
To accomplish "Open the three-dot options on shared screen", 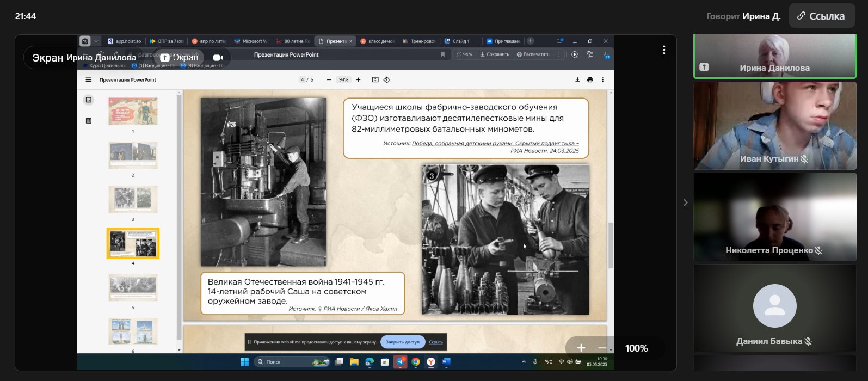I will point(664,50).
